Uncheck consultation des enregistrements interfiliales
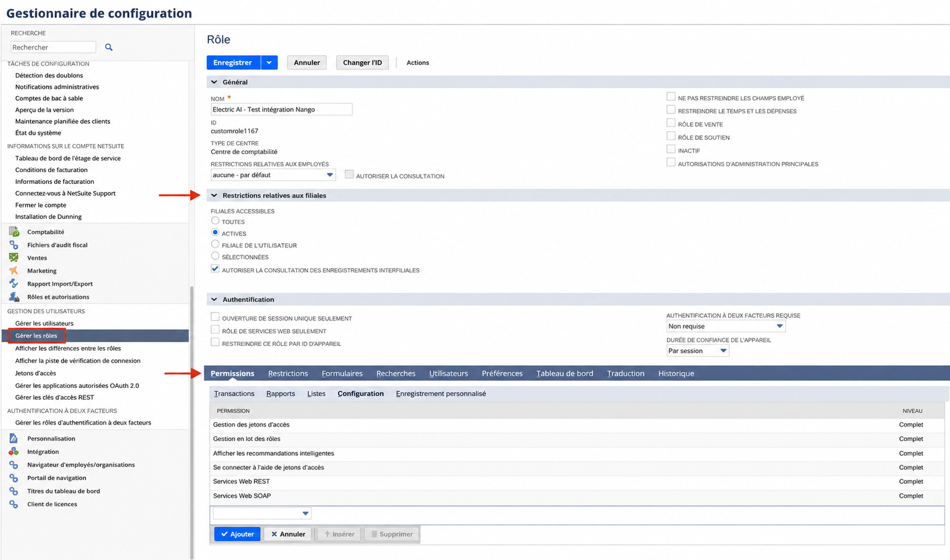Image resolution: width=950 pixels, height=560 pixels. [215, 269]
